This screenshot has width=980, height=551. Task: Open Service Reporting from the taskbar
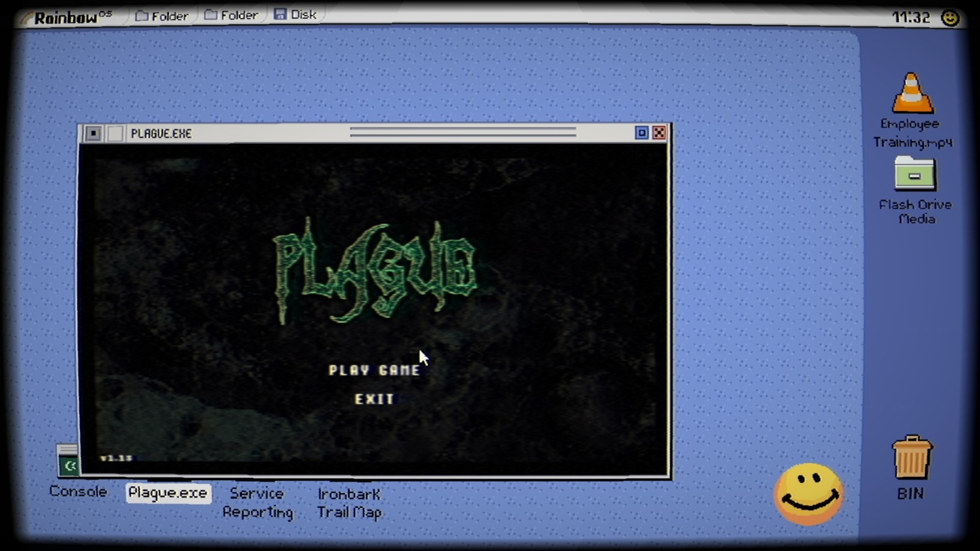click(257, 502)
